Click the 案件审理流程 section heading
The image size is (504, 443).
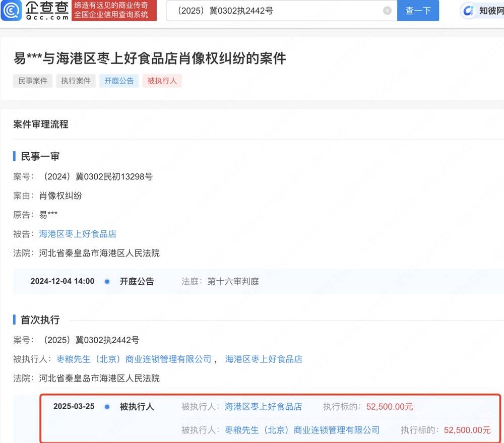[x=41, y=124]
